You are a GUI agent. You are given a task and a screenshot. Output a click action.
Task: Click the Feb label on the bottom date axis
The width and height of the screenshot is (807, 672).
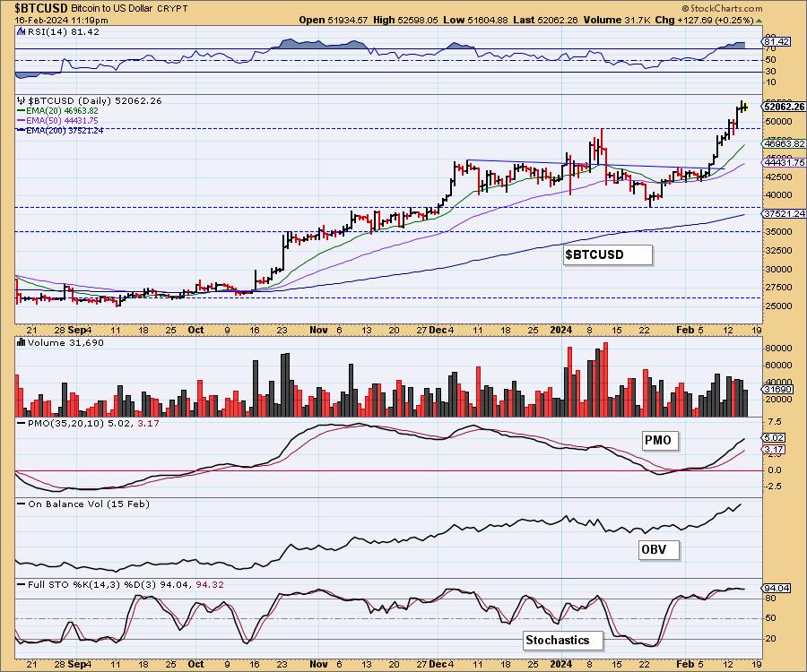click(685, 664)
